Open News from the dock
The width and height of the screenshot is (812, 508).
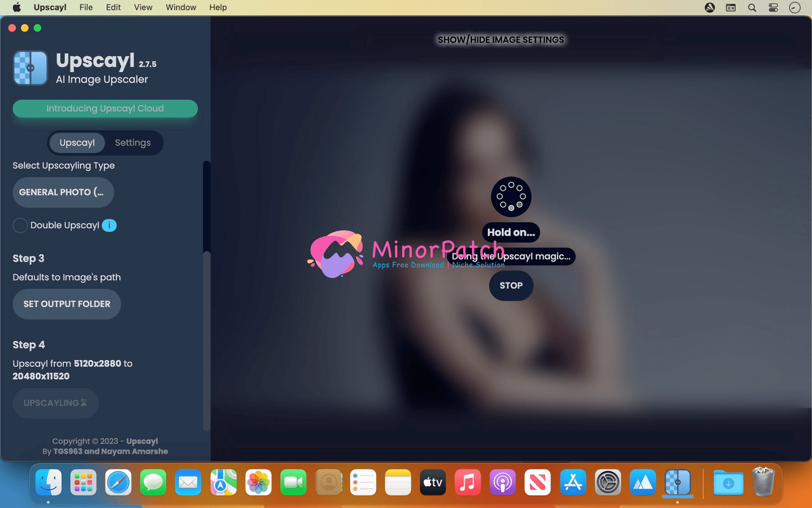tap(538, 483)
